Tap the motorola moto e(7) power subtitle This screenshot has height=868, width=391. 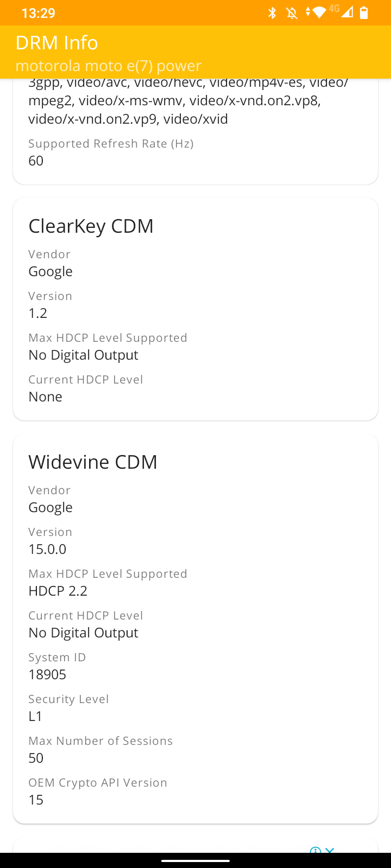click(109, 66)
